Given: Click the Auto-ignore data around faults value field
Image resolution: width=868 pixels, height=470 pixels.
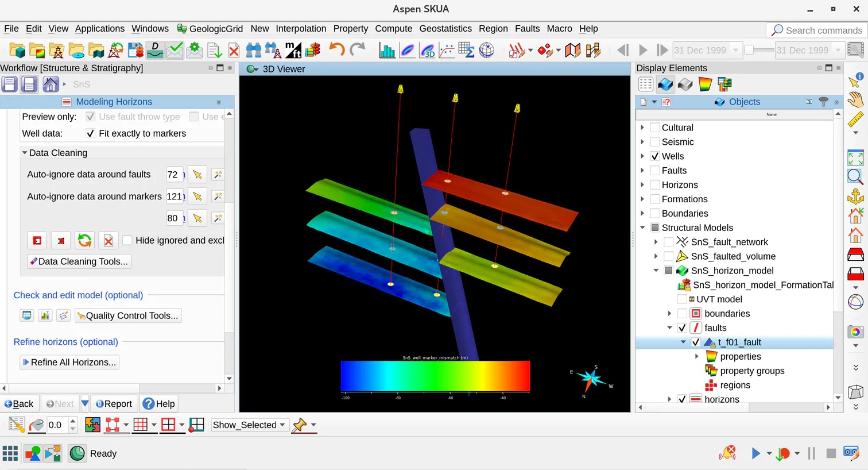Looking at the screenshot, I should pyautogui.click(x=175, y=175).
